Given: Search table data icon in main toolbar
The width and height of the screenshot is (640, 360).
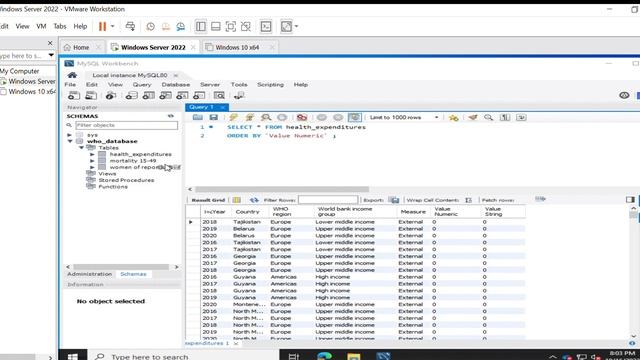Looking at the screenshot, I should 219,96.
